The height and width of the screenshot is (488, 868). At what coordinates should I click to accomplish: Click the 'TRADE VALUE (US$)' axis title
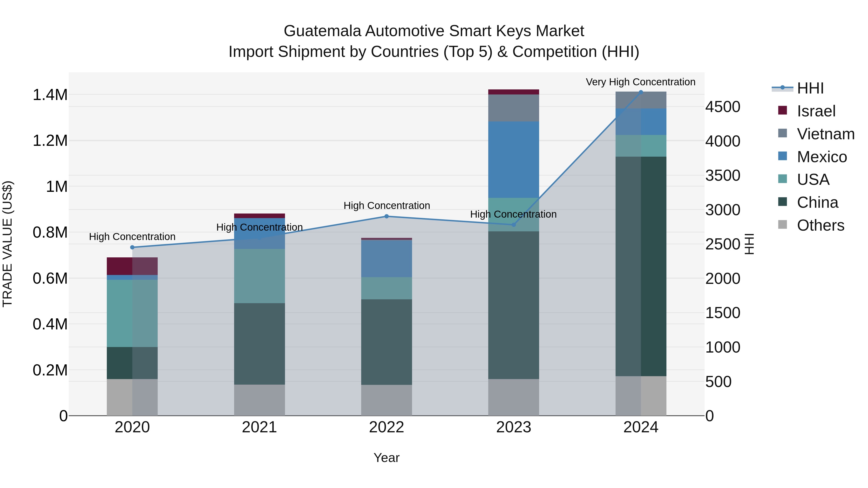click(7, 244)
